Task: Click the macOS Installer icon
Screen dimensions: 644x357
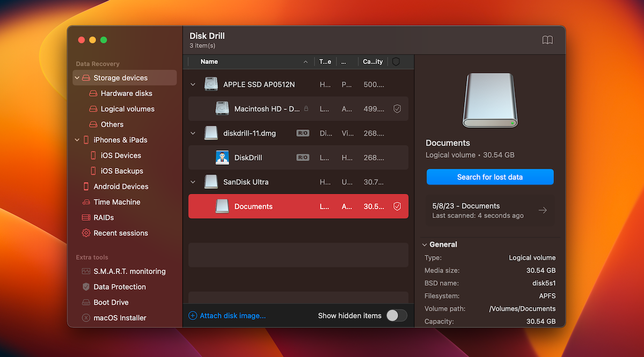Action: point(86,318)
